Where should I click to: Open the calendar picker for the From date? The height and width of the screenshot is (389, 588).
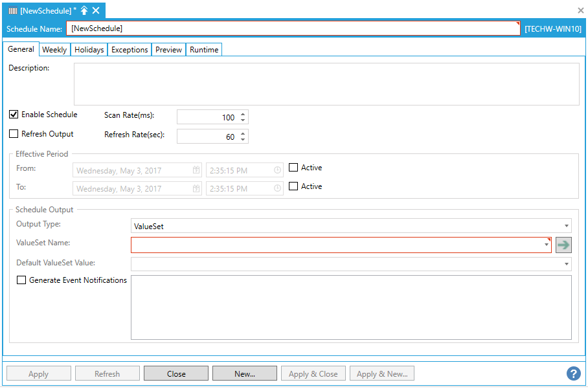pyautogui.click(x=196, y=171)
